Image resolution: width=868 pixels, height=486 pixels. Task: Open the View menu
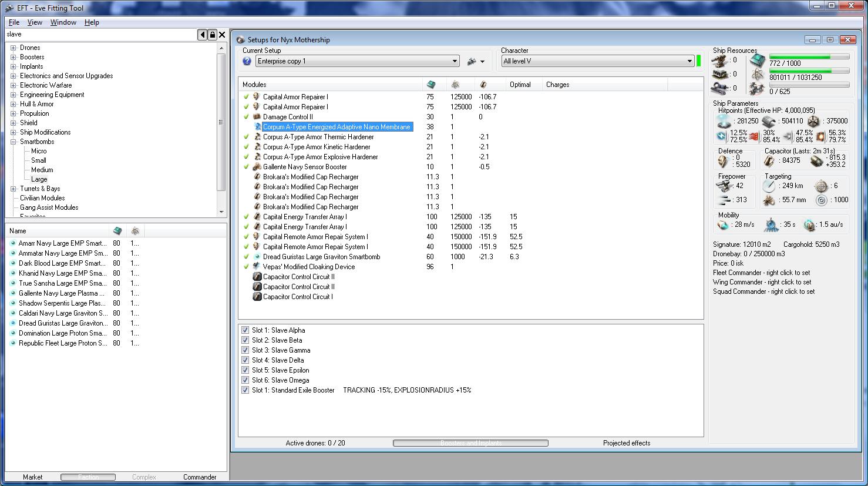pyautogui.click(x=35, y=22)
